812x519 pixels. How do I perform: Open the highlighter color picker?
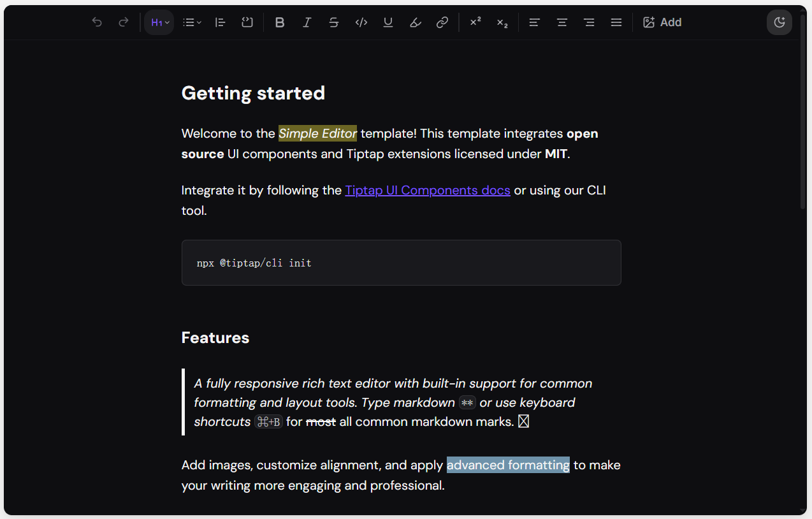[415, 22]
